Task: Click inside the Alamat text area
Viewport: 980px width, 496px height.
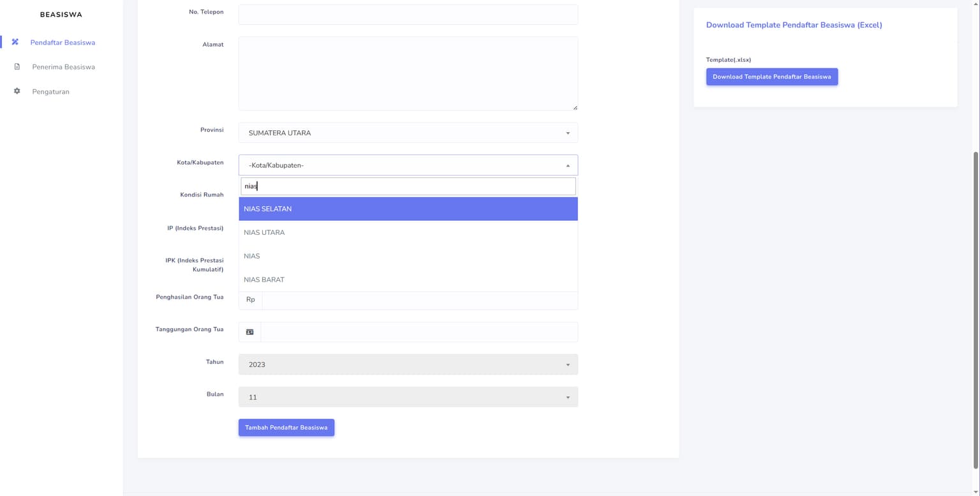Action: (408, 73)
